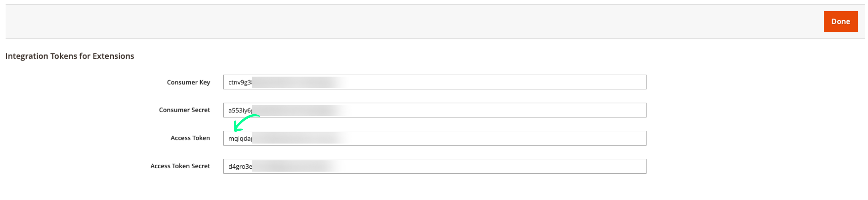This screenshot has width=868, height=200.
Task: Click the Access Token Secret label
Action: [x=180, y=166]
